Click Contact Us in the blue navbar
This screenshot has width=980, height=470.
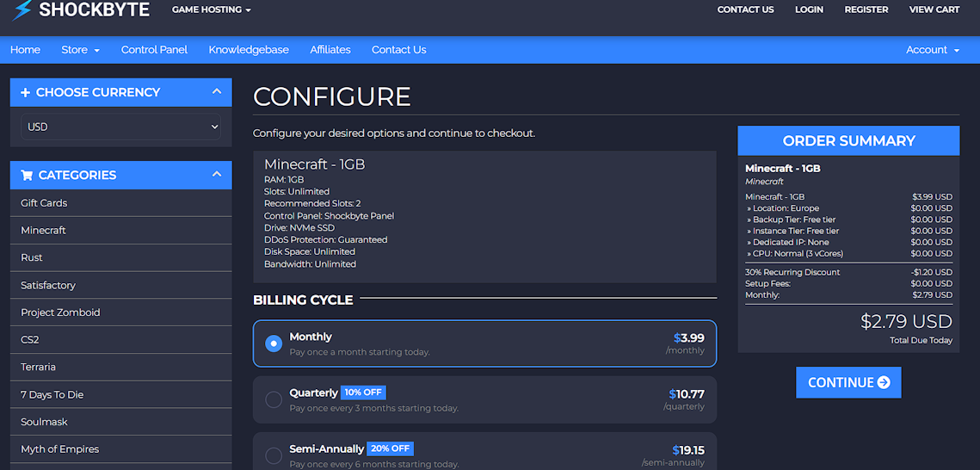point(398,50)
